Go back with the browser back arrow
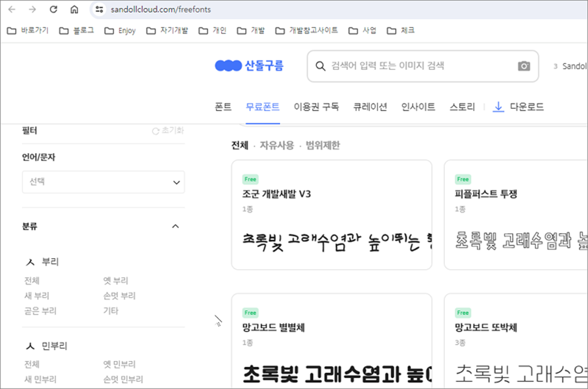Viewport: 588px width, 389px height. pyautogui.click(x=12, y=9)
